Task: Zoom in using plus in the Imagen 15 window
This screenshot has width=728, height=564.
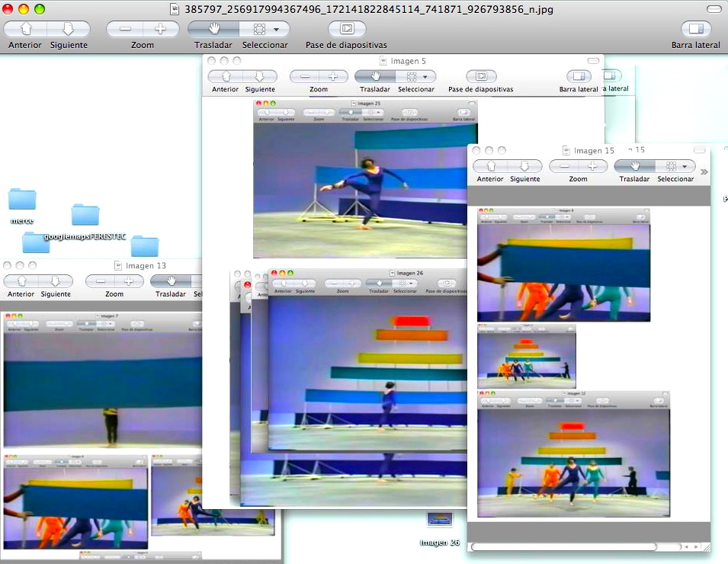Action: [592, 165]
